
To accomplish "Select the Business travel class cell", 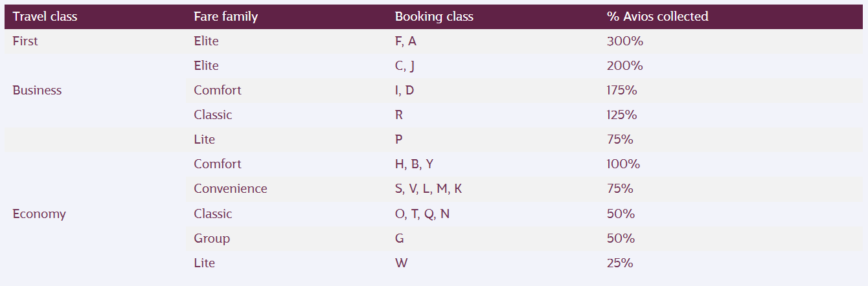I will coord(37,91).
